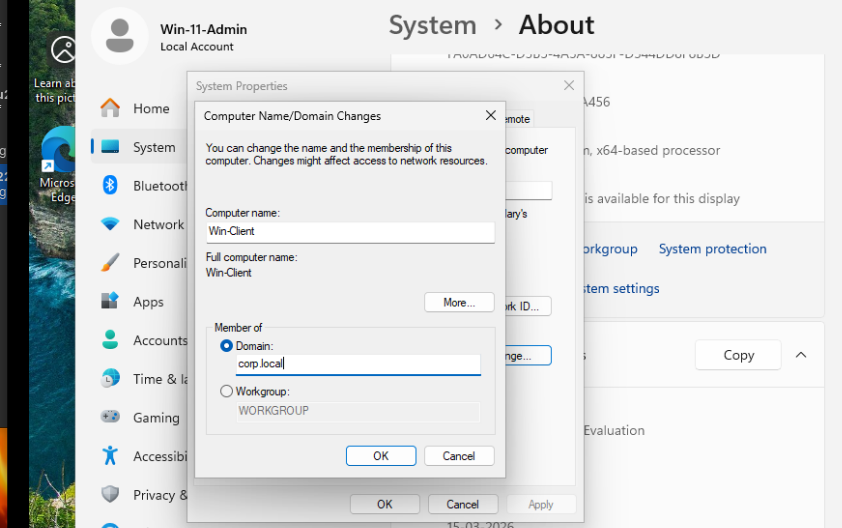Image resolution: width=842 pixels, height=528 pixels.
Task: Confirm domain change with OK button
Action: (381, 455)
